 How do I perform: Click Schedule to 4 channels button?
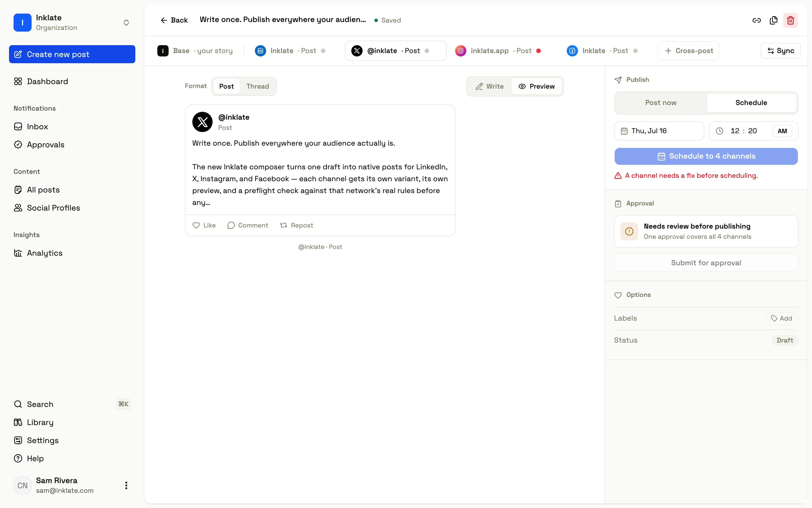[706, 156]
